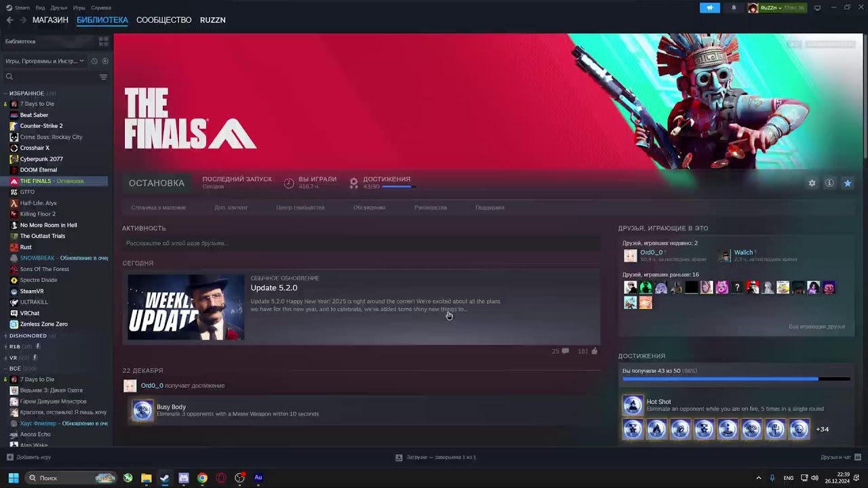The width and height of the screenshot is (868, 488).
Task: Click the library search magnifier
Action: pos(9,77)
